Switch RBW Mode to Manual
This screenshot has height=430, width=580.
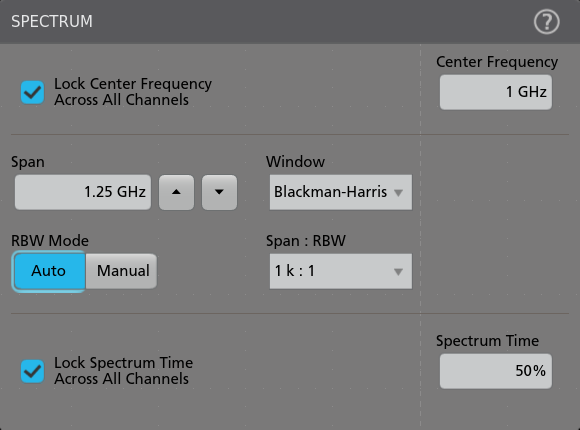click(x=121, y=271)
